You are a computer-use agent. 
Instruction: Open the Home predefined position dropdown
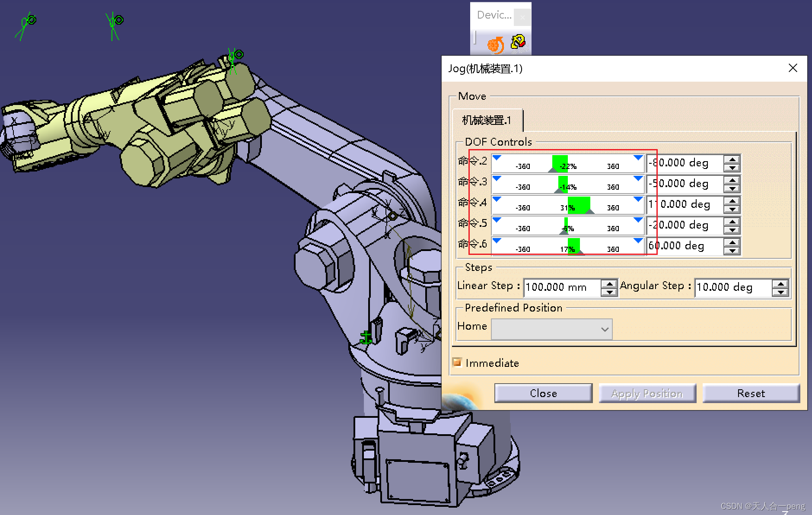point(552,329)
